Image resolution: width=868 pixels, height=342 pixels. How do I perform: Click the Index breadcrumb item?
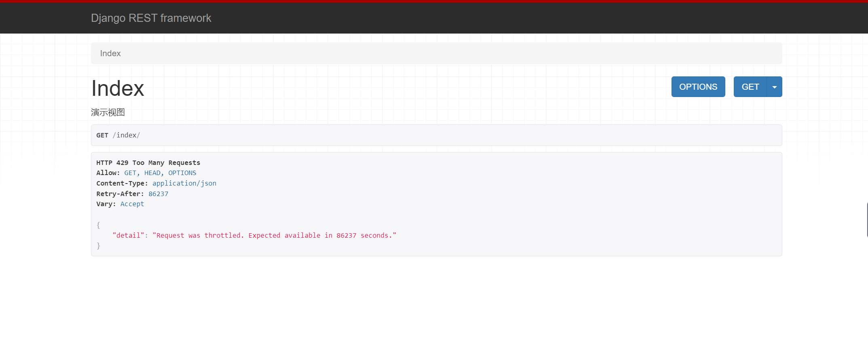(110, 53)
